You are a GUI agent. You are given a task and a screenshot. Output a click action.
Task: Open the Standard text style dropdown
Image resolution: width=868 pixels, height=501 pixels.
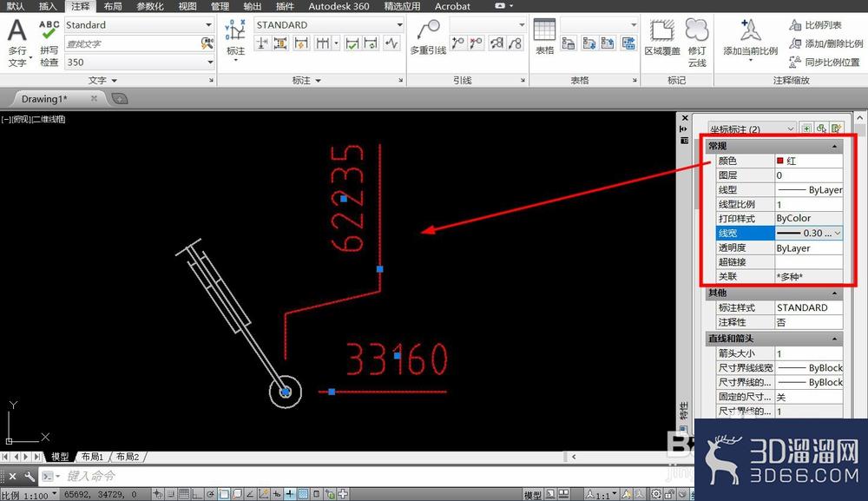pos(208,25)
